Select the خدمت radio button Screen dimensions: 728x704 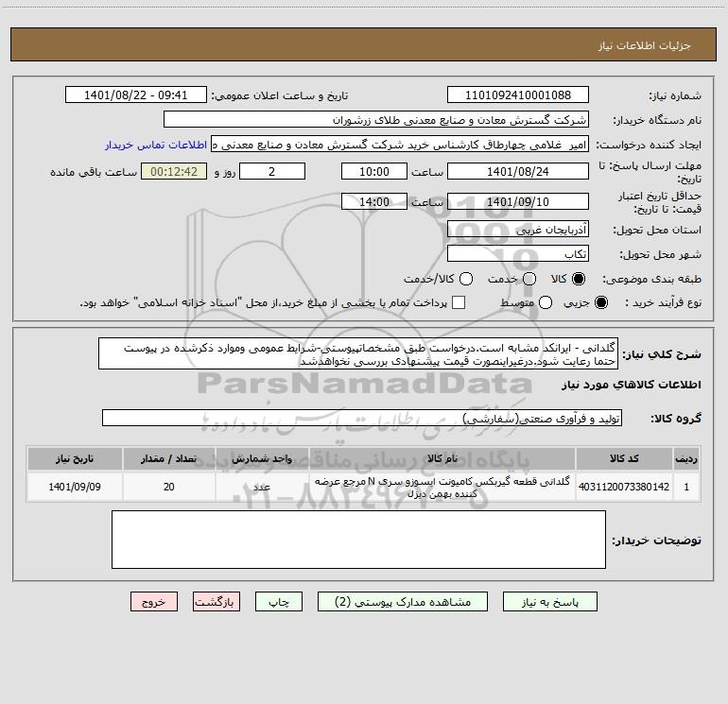pyautogui.click(x=529, y=279)
